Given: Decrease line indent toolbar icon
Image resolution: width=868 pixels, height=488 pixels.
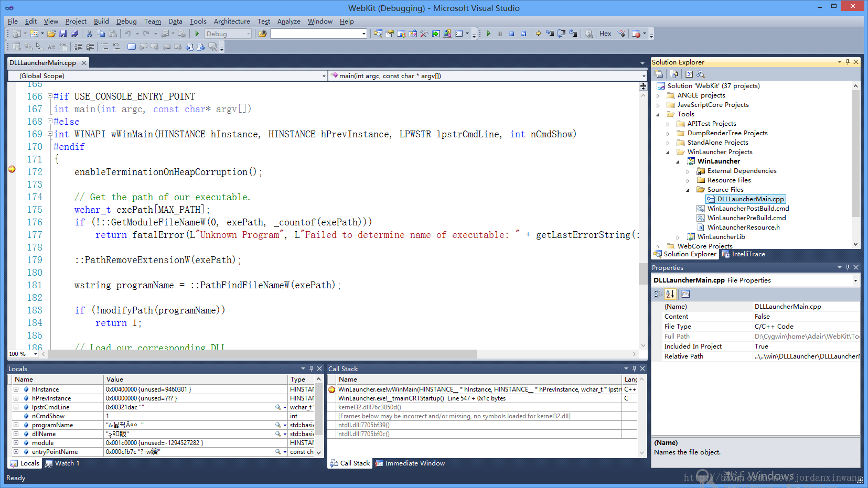Looking at the screenshot, I should coord(79,47).
